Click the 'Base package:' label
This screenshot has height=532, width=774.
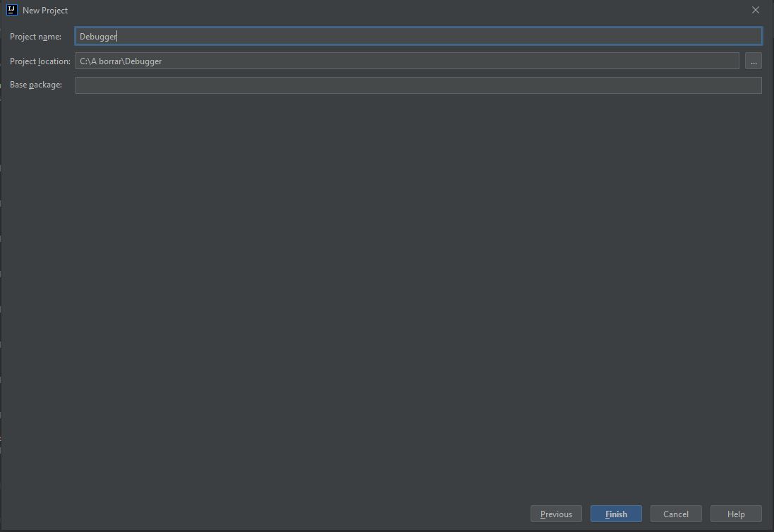click(x=36, y=85)
